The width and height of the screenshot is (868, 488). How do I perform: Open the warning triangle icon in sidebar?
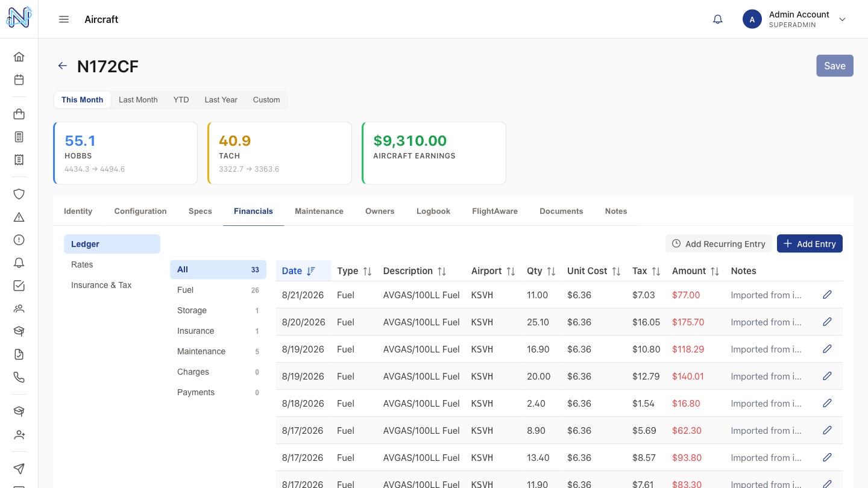click(19, 217)
